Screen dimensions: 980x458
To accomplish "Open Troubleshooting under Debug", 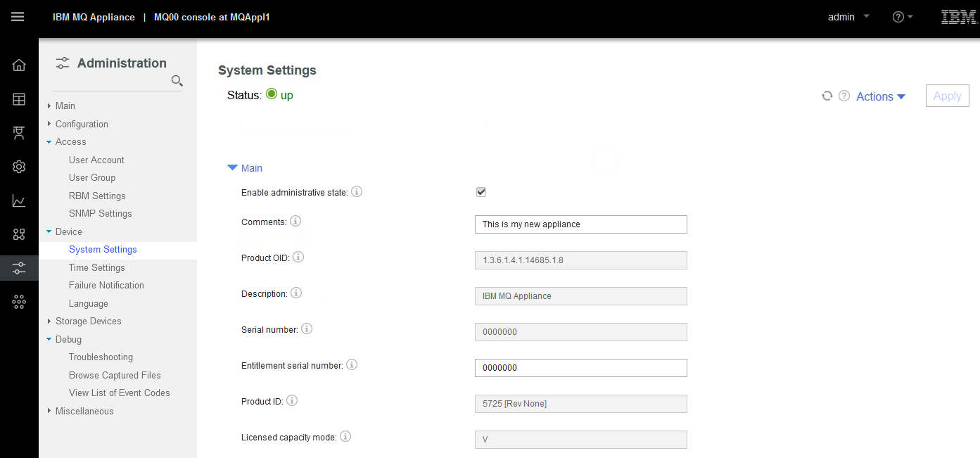I will (101, 357).
